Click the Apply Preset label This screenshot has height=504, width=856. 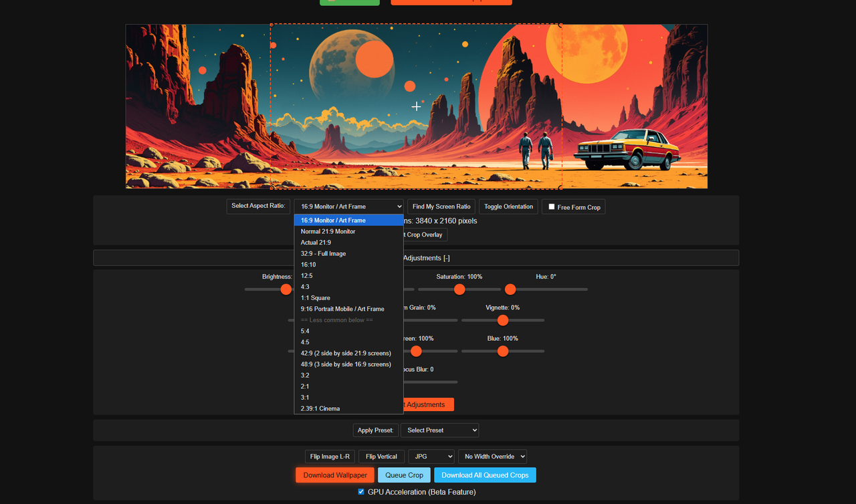[375, 430]
